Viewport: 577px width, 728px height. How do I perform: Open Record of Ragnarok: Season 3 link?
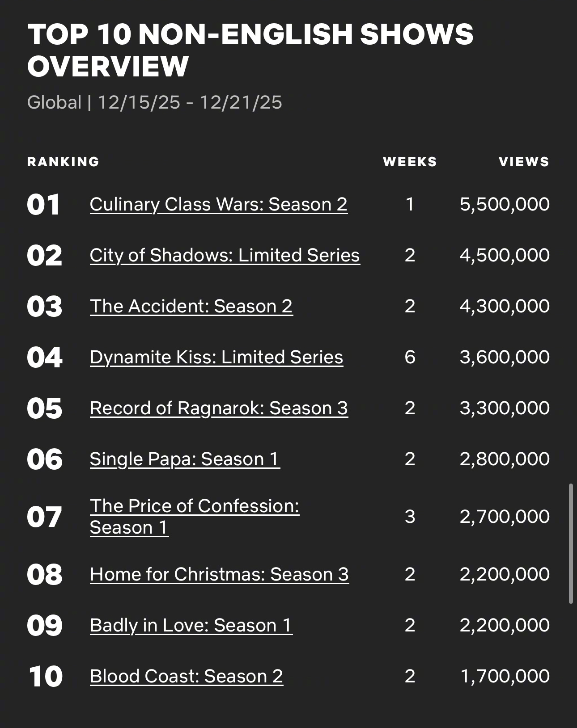pyautogui.click(x=219, y=408)
